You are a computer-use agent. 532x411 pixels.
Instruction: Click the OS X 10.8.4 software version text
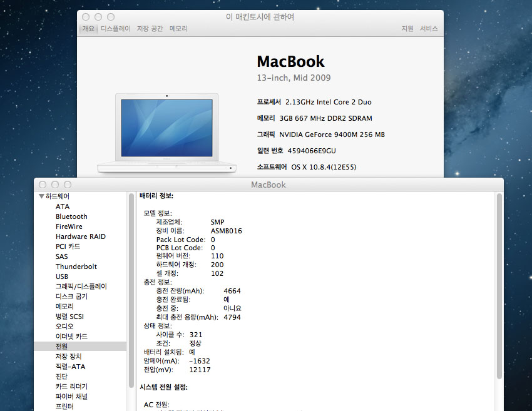(x=320, y=167)
